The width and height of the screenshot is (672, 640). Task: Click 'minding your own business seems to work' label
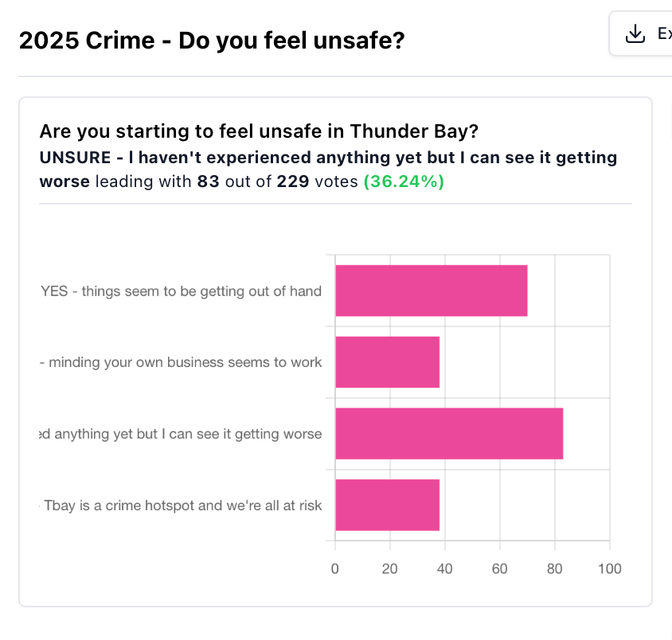click(181, 362)
